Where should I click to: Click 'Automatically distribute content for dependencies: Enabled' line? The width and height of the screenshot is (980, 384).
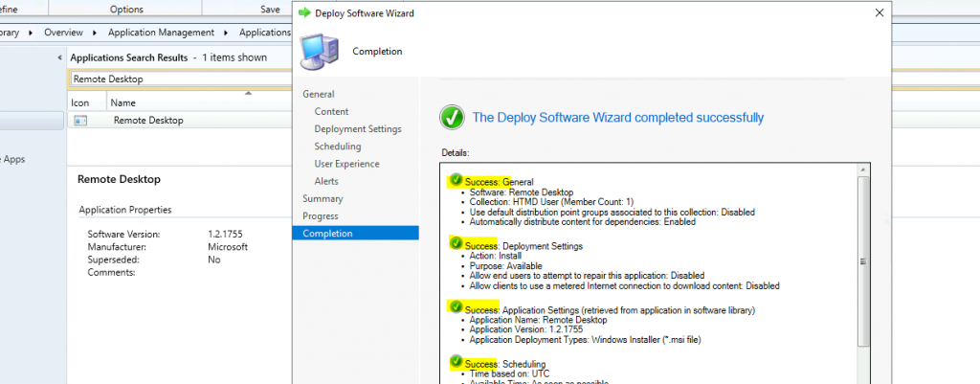pos(583,222)
